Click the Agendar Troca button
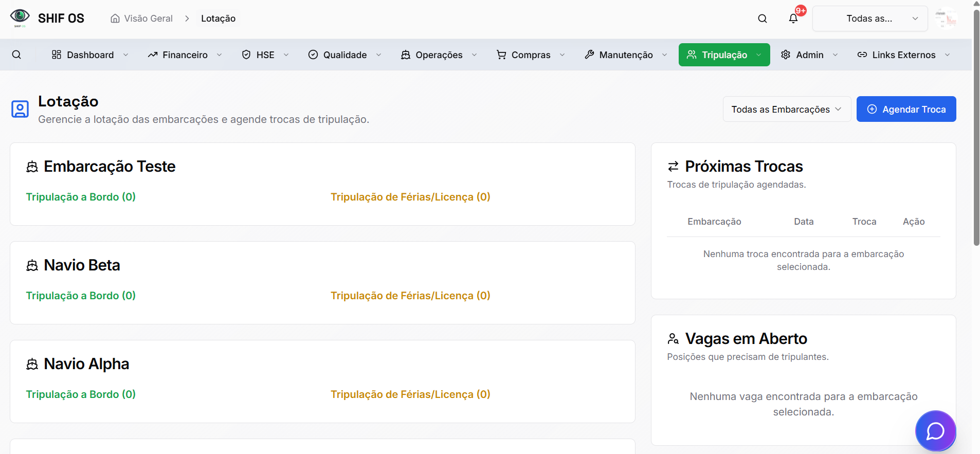This screenshot has height=454, width=980. (906, 109)
